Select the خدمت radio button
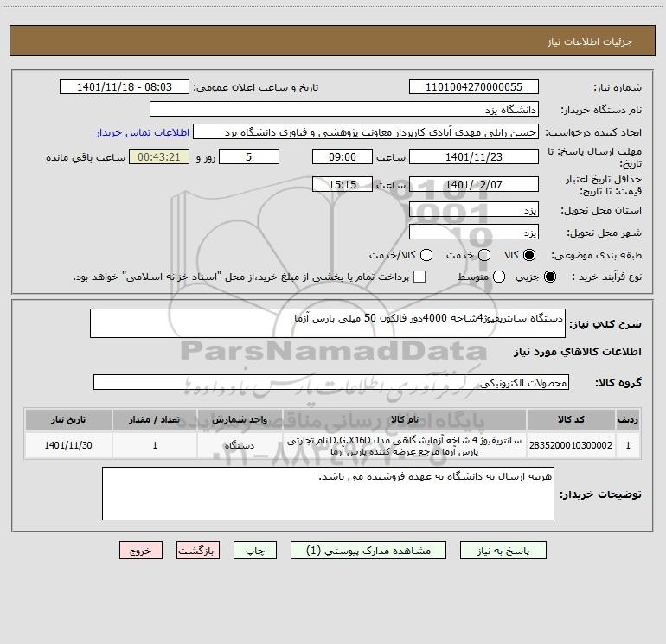Screen dimensions: 666x644 tap(484, 255)
